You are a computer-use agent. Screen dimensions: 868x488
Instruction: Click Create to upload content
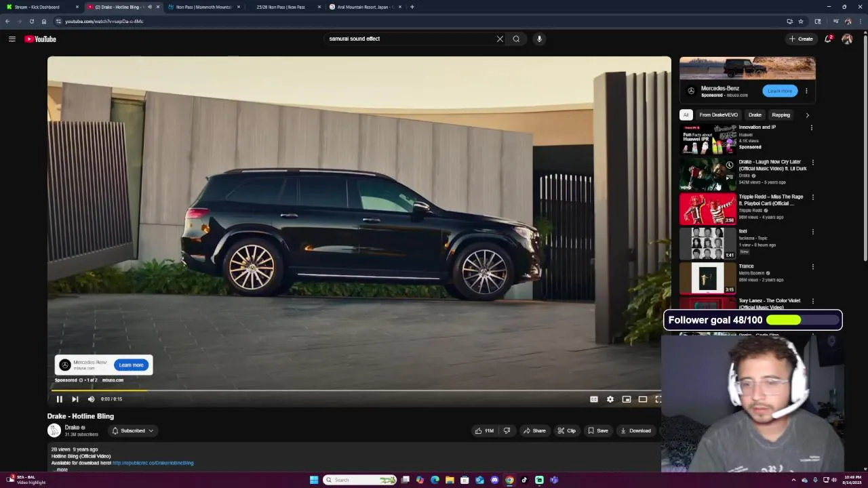[x=801, y=39]
